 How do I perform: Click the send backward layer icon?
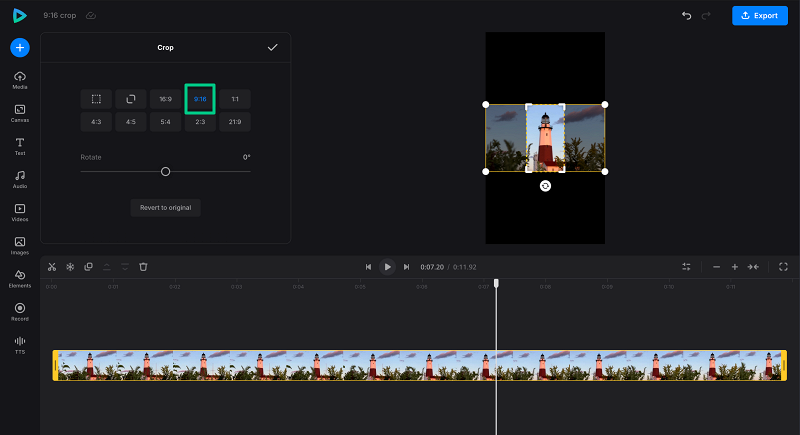pos(125,267)
